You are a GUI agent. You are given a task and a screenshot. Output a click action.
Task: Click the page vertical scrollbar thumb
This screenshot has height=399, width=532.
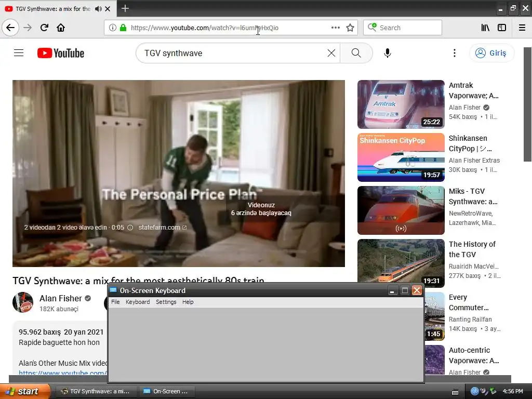click(x=528, y=104)
